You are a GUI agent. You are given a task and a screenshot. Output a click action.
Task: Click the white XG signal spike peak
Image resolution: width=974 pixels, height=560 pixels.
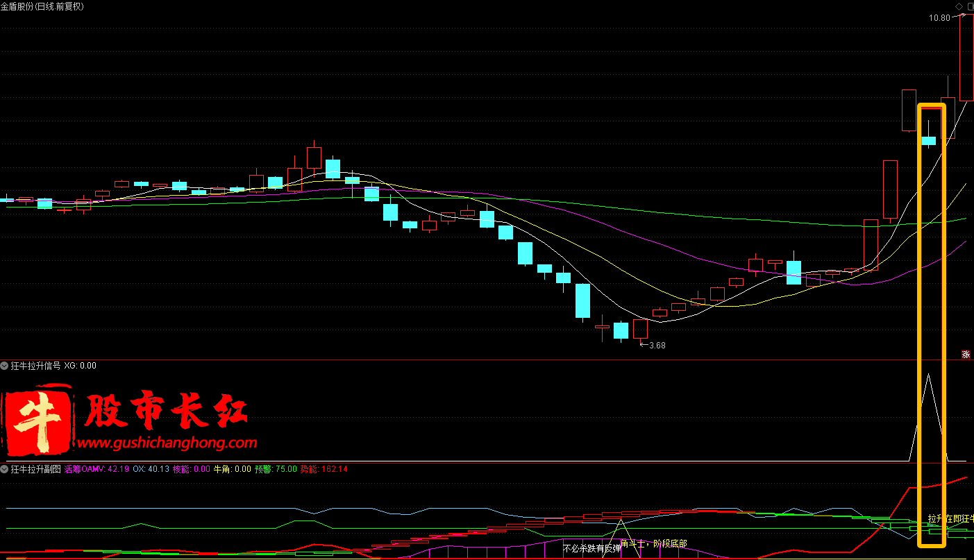tap(928, 375)
